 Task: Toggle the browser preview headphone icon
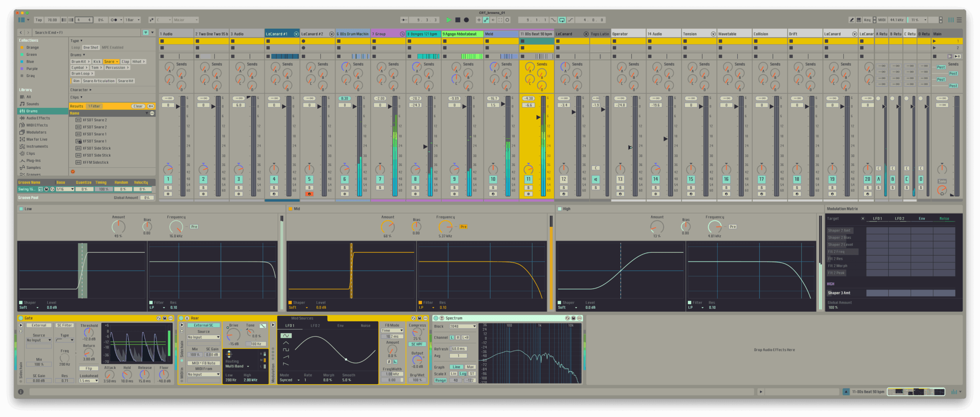coord(73,172)
